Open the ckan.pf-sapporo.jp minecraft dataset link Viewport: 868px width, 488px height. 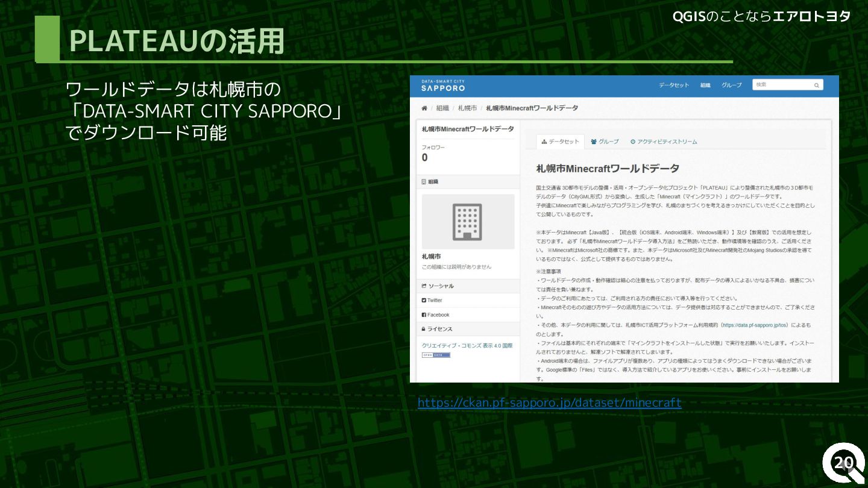pos(549,402)
